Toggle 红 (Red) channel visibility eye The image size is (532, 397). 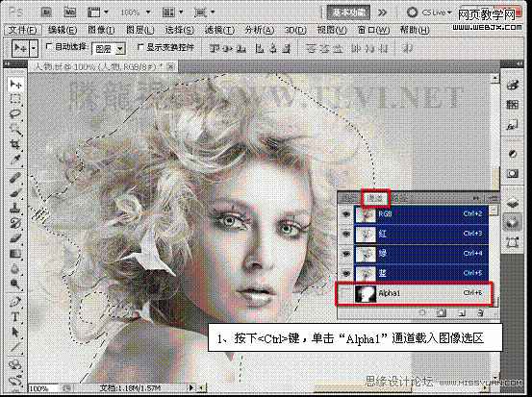point(346,234)
